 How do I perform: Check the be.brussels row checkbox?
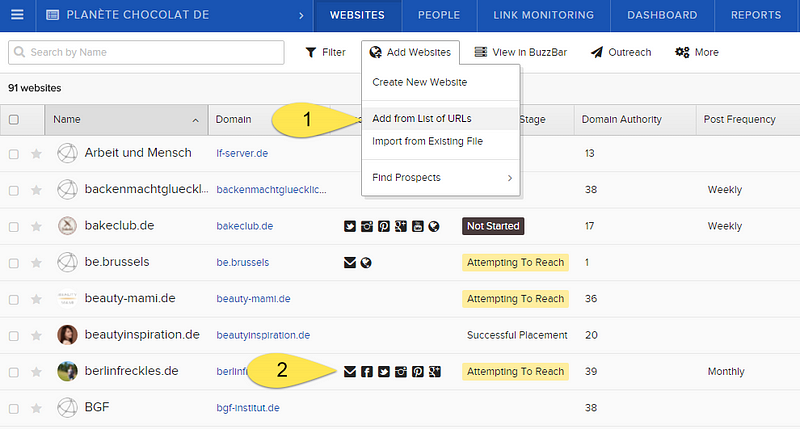point(14,263)
